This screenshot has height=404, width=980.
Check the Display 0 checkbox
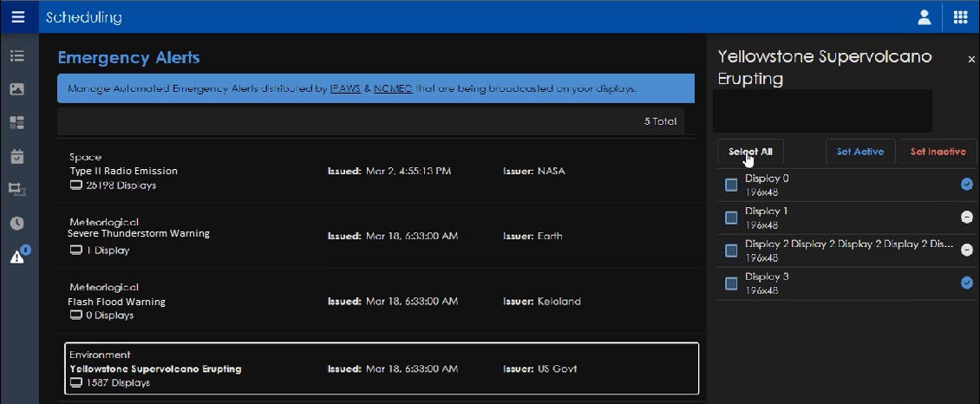click(x=731, y=185)
